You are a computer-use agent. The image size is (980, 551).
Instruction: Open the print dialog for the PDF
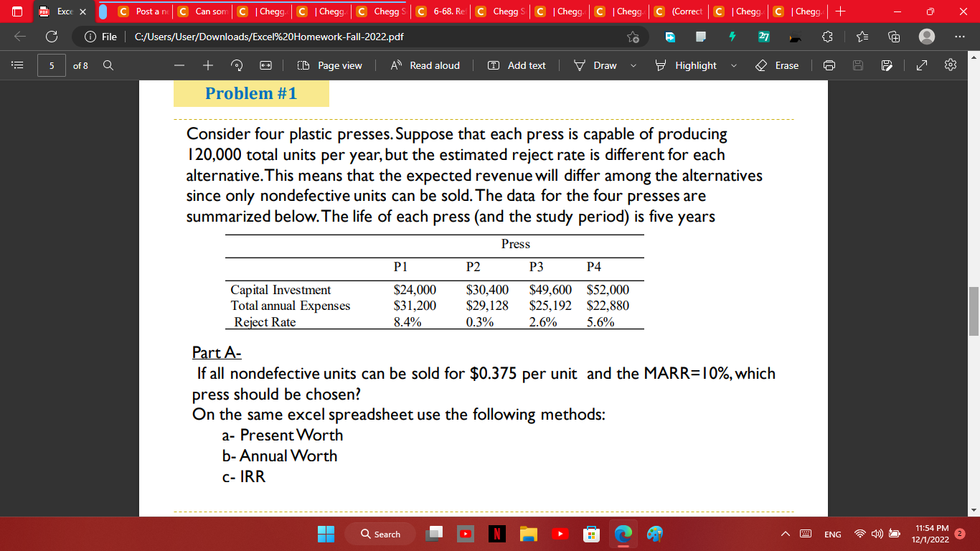coord(829,65)
